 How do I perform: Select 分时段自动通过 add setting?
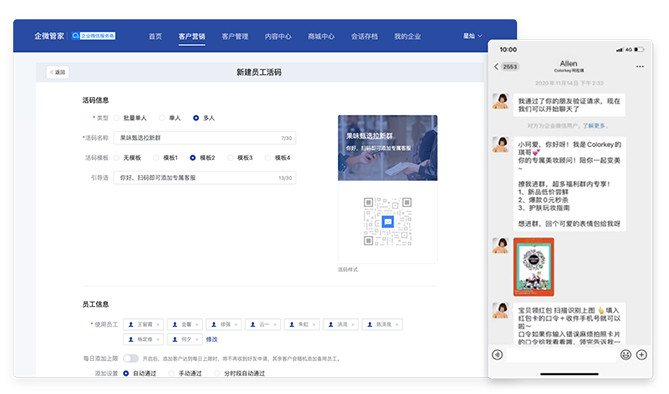239,374
